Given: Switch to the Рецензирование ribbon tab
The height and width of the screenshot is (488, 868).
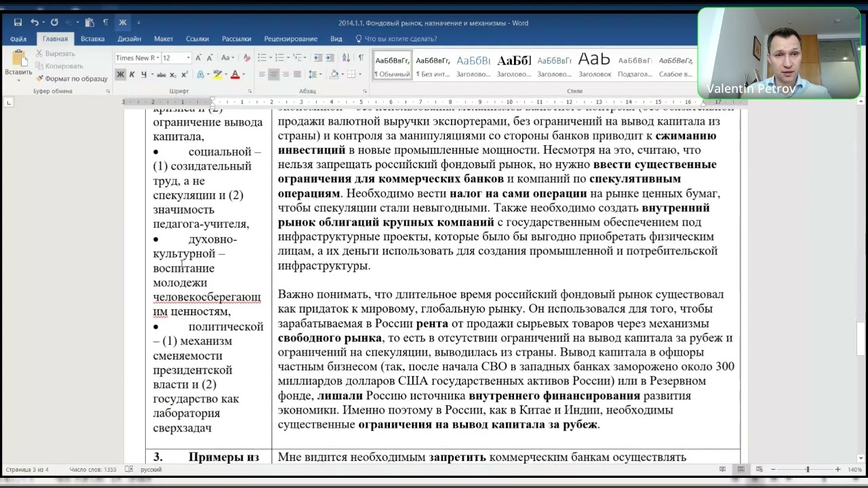Looking at the screenshot, I should click(291, 39).
